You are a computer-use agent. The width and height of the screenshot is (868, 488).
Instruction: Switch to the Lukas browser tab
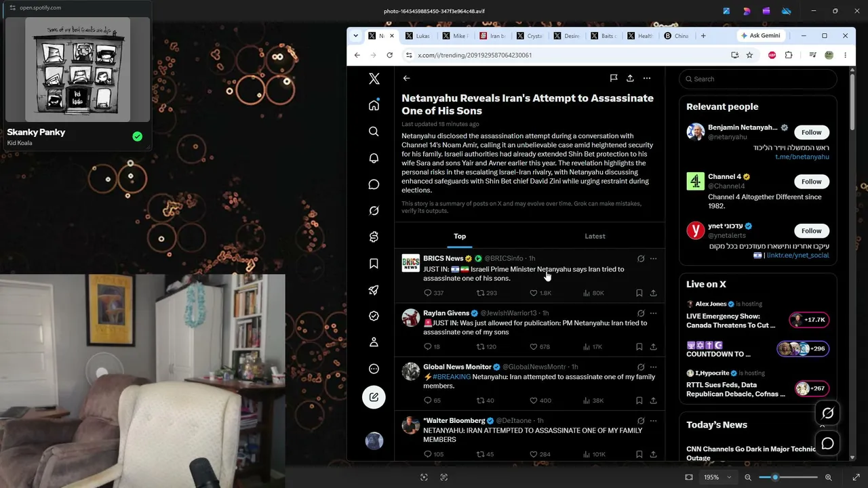(x=418, y=36)
